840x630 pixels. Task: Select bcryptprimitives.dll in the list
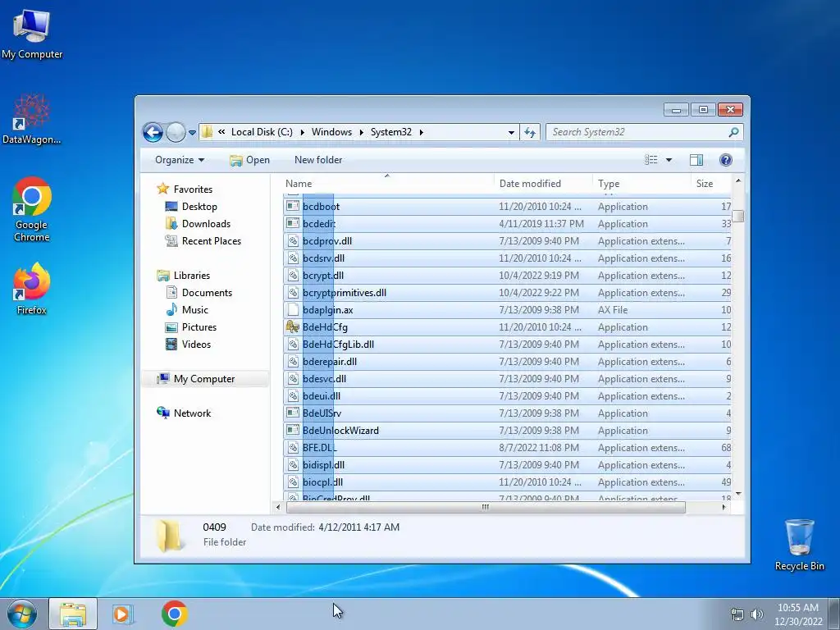pos(507,293)
